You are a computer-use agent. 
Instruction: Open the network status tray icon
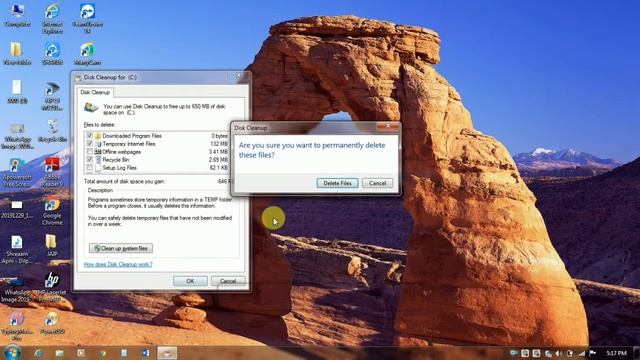click(x=582, y=353)
